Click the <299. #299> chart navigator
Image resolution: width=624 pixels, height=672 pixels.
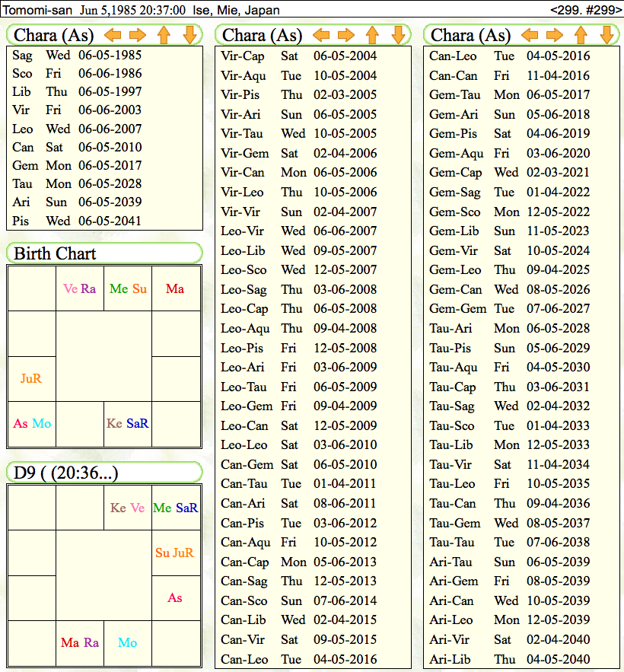tap(584, 10)
